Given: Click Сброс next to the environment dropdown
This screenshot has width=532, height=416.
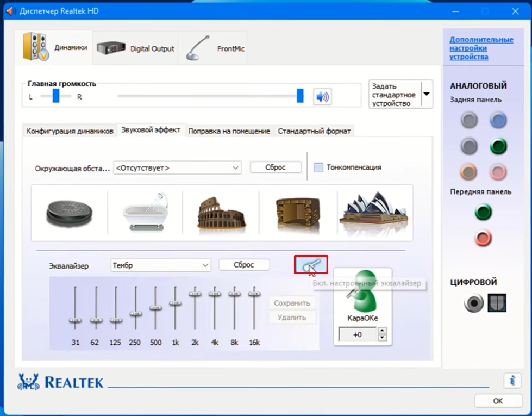Looking at the screenshot, I should [276, 167].
